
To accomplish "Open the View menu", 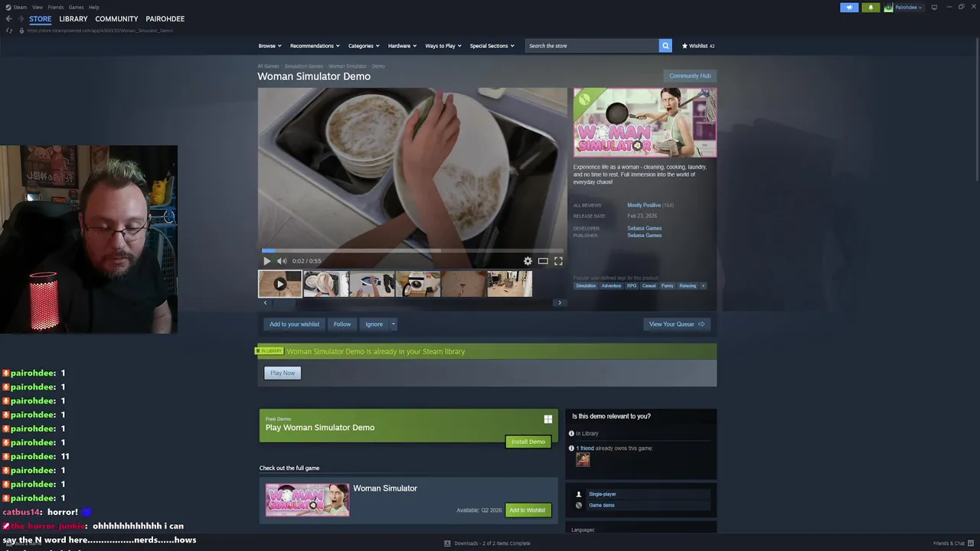I will click(37, 7).
